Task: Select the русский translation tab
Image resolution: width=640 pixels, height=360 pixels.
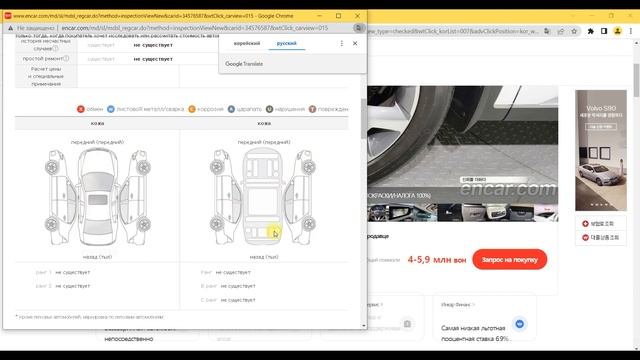Action: (x=287, y=43)
